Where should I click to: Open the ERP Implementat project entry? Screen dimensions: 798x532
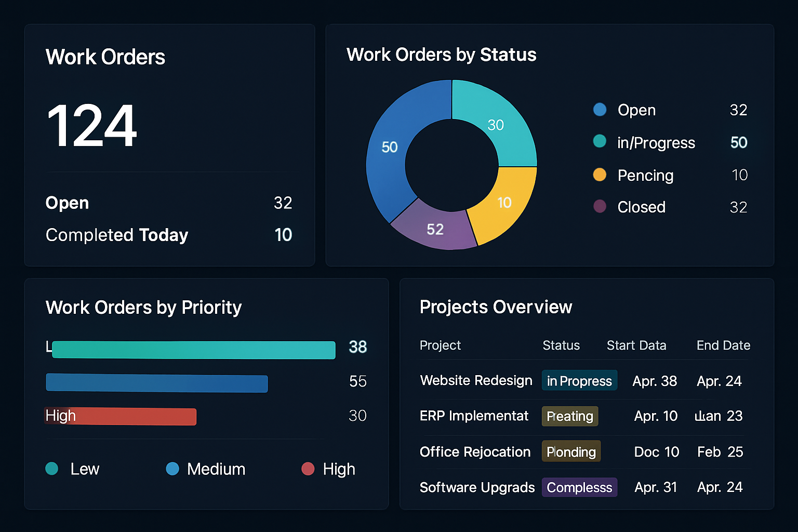[x=474, y=416]
